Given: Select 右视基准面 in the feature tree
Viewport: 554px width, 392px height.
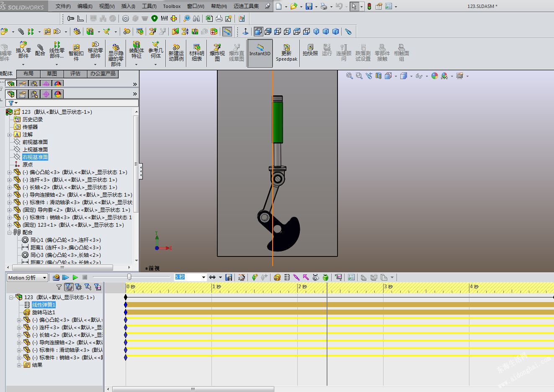Looking at the screenshot, I should pos(35,157).
